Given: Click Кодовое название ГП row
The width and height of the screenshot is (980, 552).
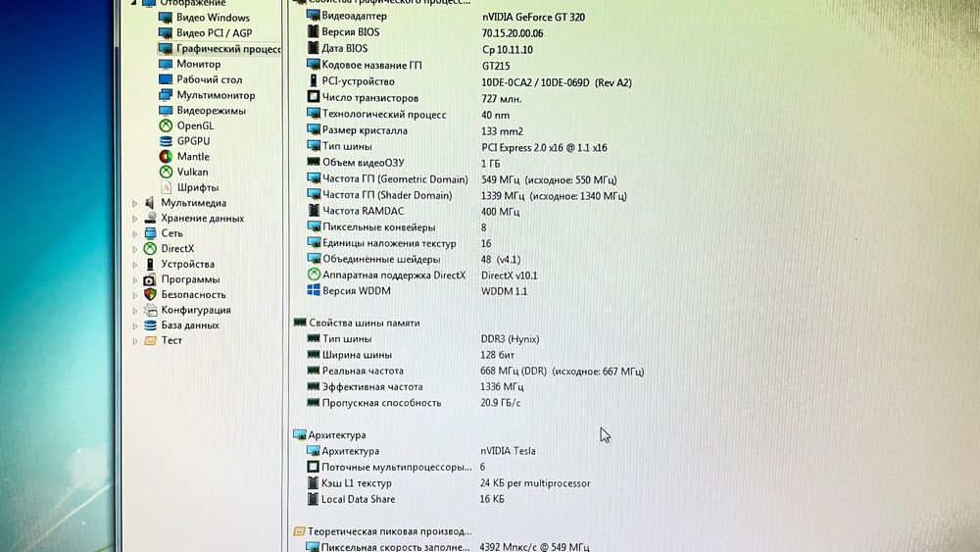Looking at the screenshot, I should click(409, 65).
